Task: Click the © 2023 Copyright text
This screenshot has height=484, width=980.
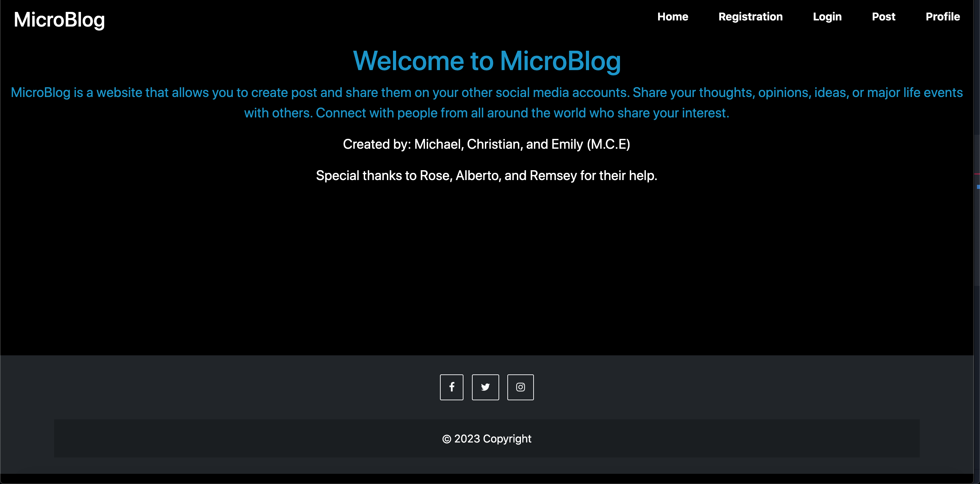Action: tap(487, 439)
